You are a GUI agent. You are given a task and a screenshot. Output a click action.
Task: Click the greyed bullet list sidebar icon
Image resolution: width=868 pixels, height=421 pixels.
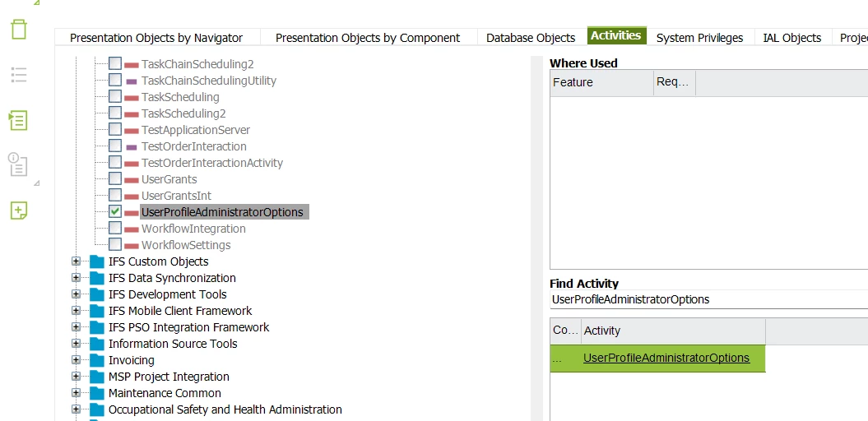[x=18, y=75]
